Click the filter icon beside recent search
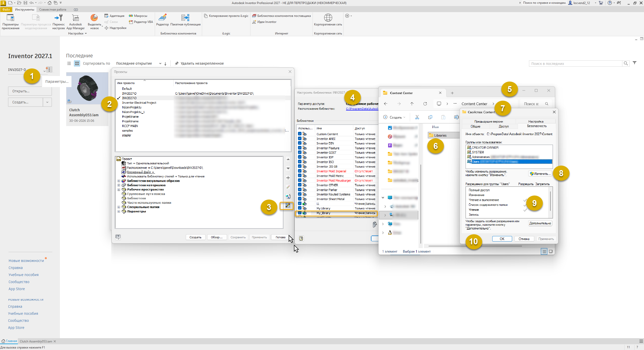The image size is (644, 350). (635, 63)
